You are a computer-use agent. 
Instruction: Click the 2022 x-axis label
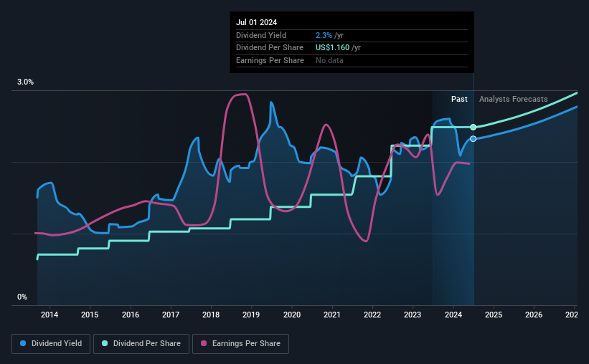(x=372, y=315)
